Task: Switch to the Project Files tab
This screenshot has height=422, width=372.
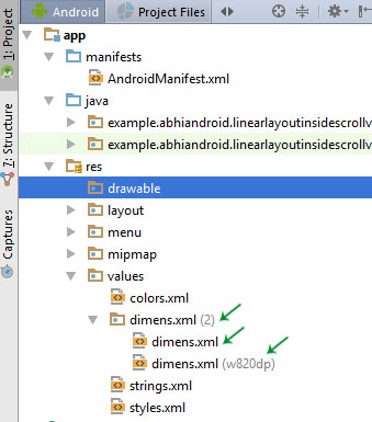Action: tap(159, 12)
